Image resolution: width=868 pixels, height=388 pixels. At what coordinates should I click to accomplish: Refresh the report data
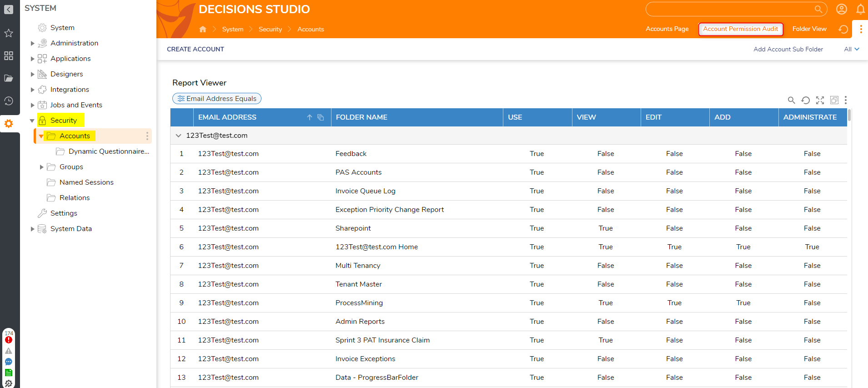[x=805, y=100]
